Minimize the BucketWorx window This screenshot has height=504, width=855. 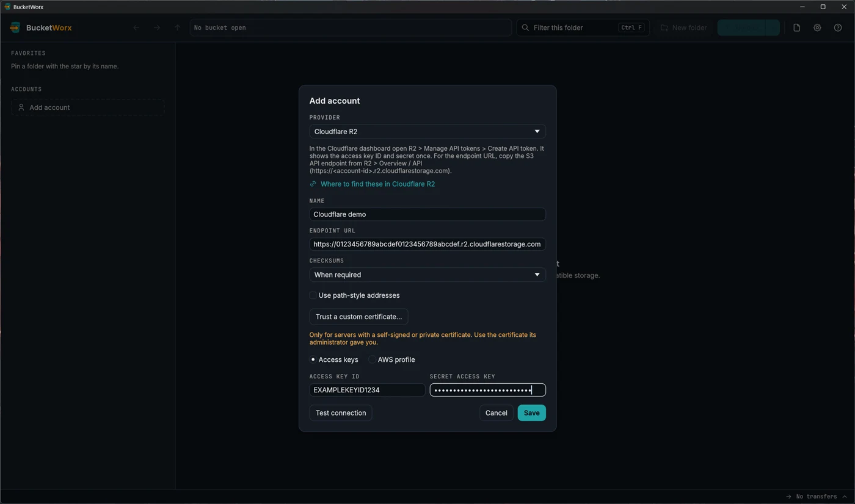[802, 7]
